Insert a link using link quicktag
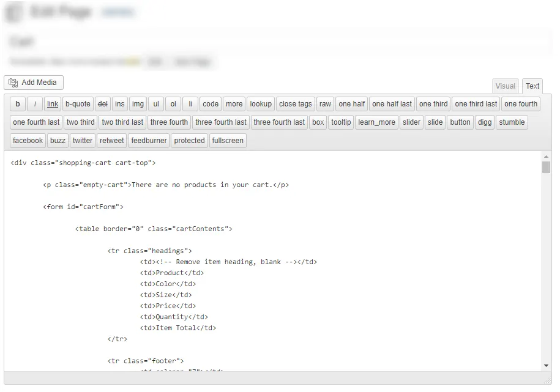Screen dimensions: 560x392 53,104
